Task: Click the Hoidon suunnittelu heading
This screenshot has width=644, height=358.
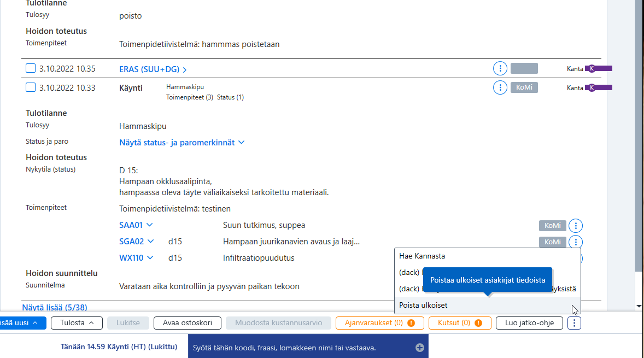Action: point(62,273)
